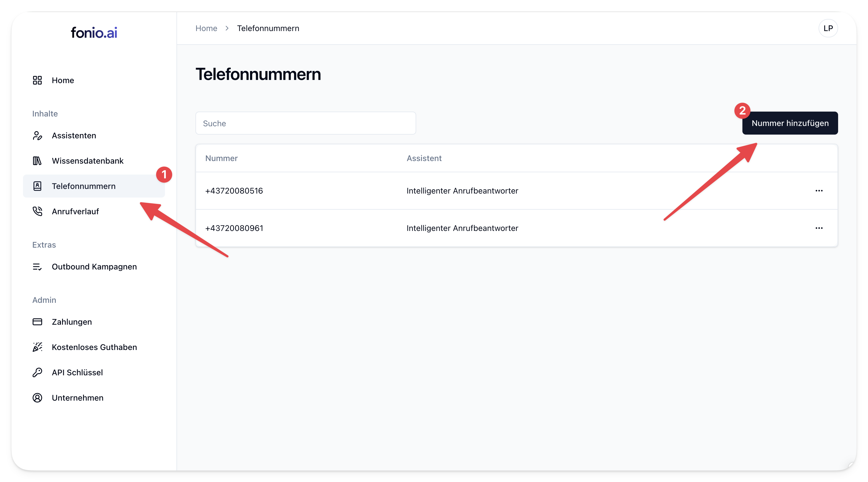Focus the Suche search field
This screenshot has height=482, width=868.
pos(305,123)
